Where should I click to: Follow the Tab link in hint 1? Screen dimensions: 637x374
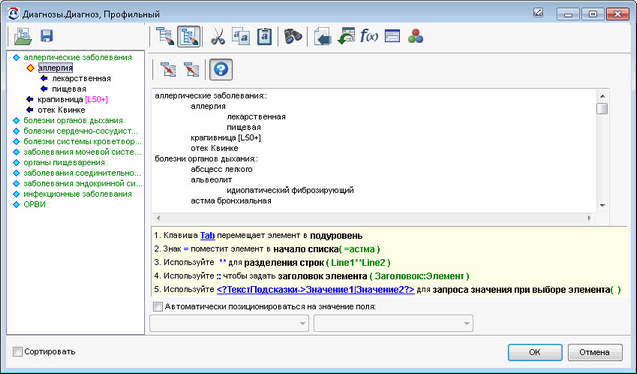pyautogui.click(x=208, y=236)
